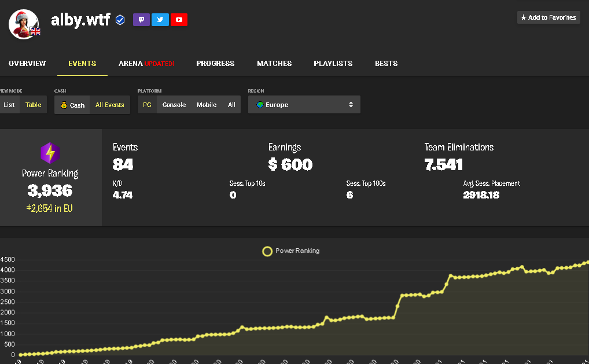
Task: Click the #2,654 in EU rank text
Action: [x=50, y=208]
